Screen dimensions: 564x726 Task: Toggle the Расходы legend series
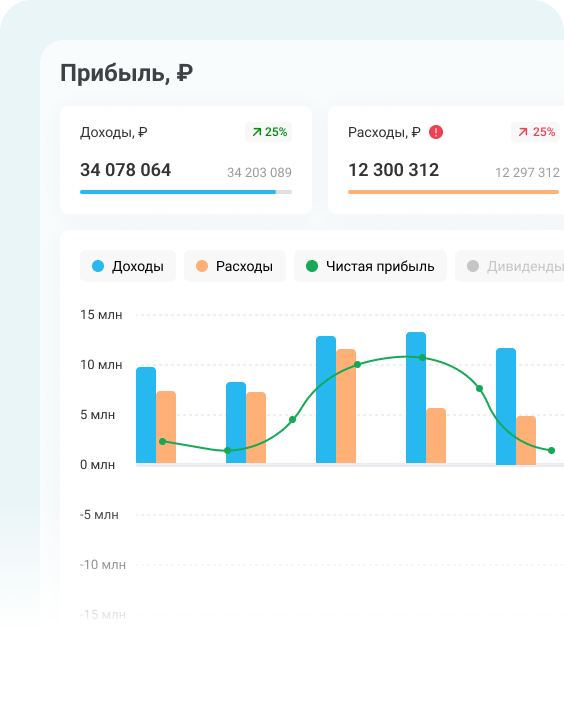tap(235, 266)
